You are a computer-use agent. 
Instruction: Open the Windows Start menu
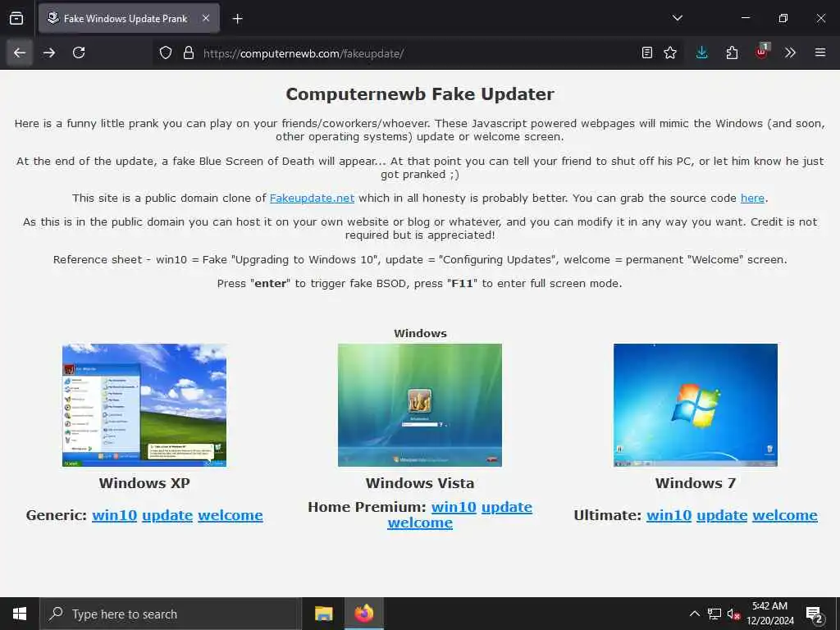pyautogui.click(x=20, y=614)
